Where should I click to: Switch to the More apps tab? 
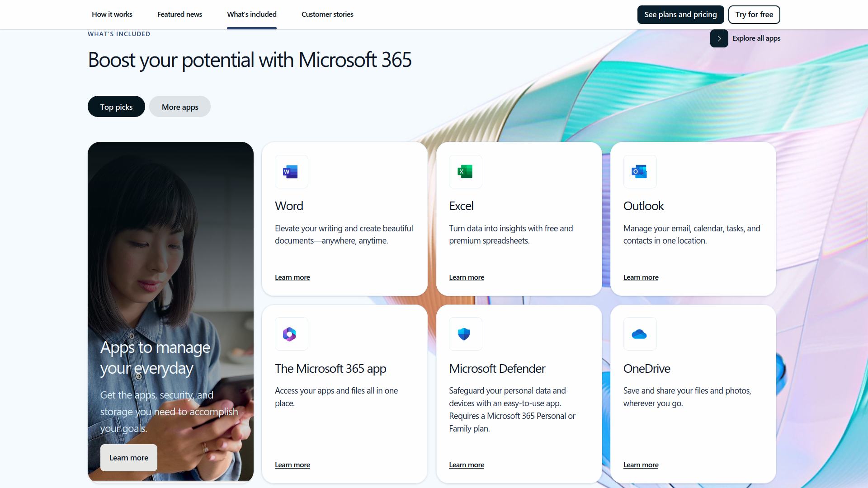(x=180, y=107)
